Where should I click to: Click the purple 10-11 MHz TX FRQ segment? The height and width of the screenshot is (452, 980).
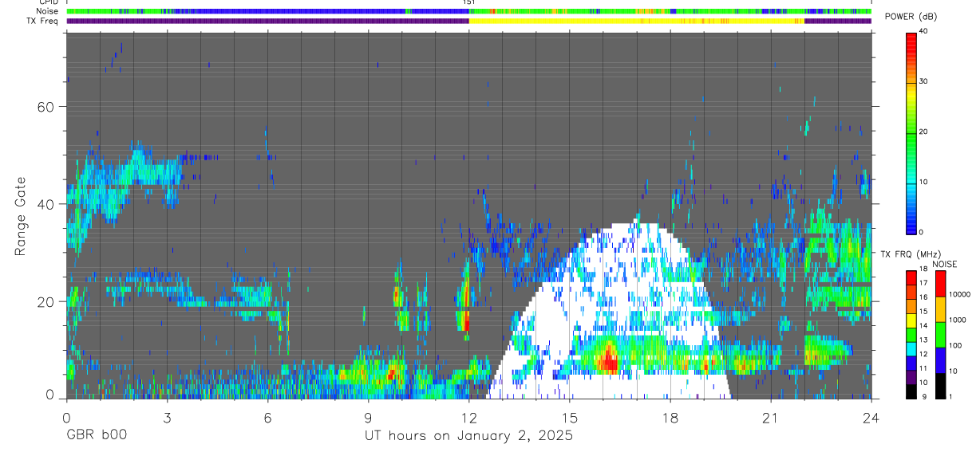click(x=911, y=377)
